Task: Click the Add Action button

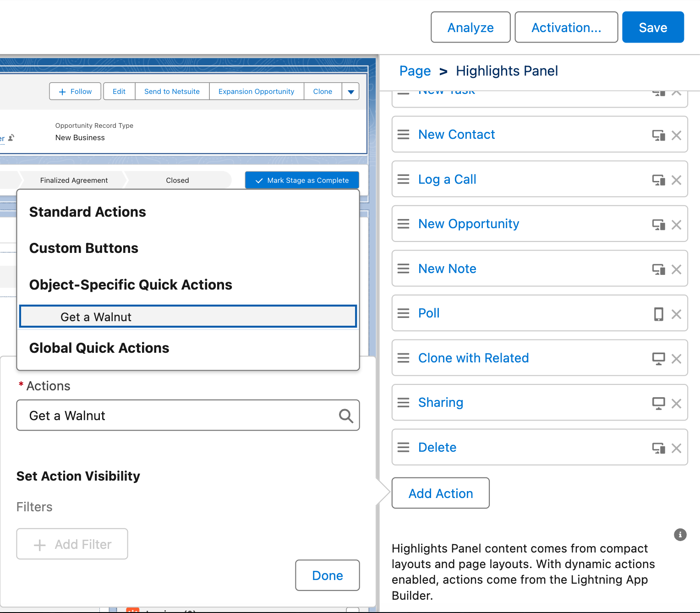Action: (440, 493)
